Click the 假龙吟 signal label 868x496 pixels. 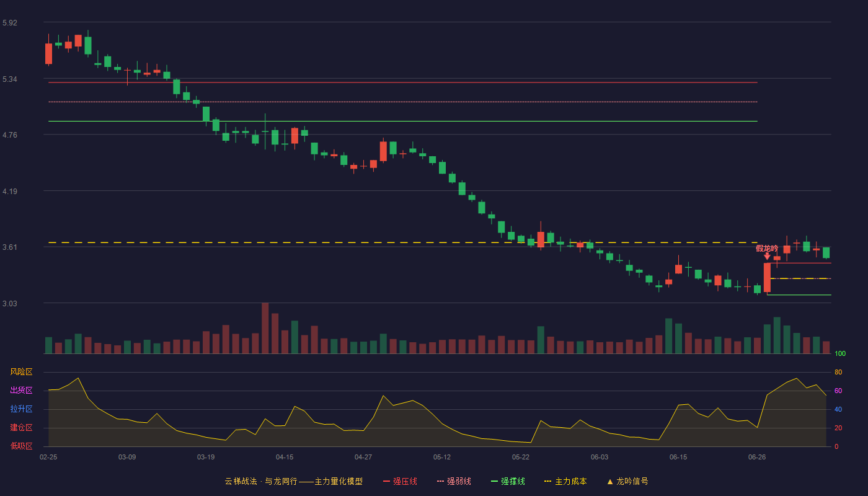(x=767, y=248)
